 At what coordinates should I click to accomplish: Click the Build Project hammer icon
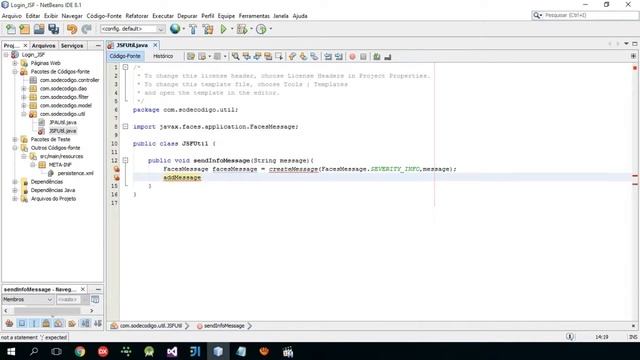coord(193,29)
